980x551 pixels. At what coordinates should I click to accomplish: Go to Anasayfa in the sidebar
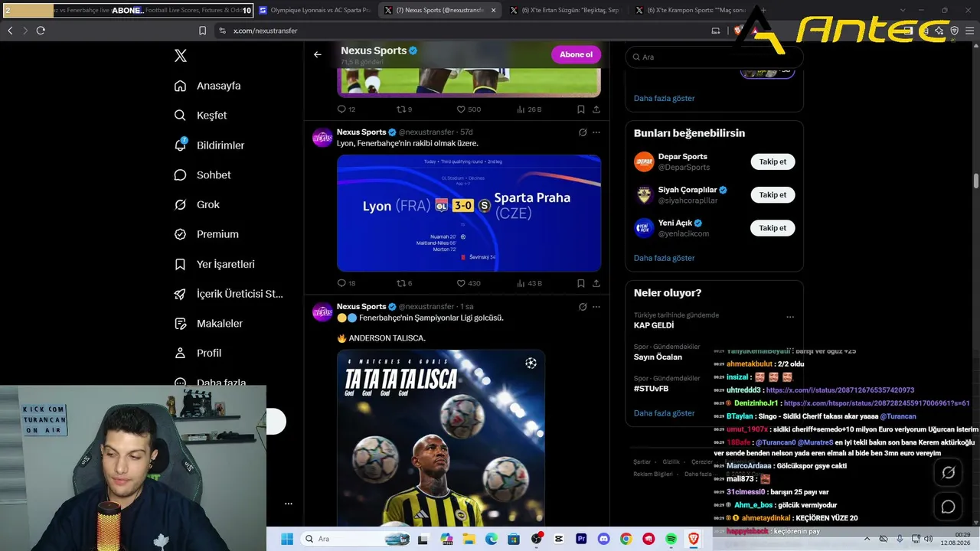[207, 86]
